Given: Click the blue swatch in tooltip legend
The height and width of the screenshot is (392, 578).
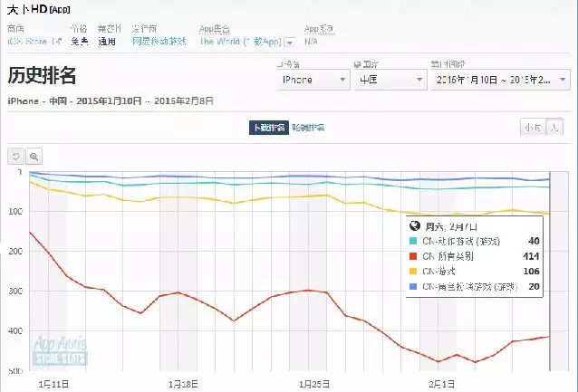Looking at the screenshot, I should [x=413, y=286].
